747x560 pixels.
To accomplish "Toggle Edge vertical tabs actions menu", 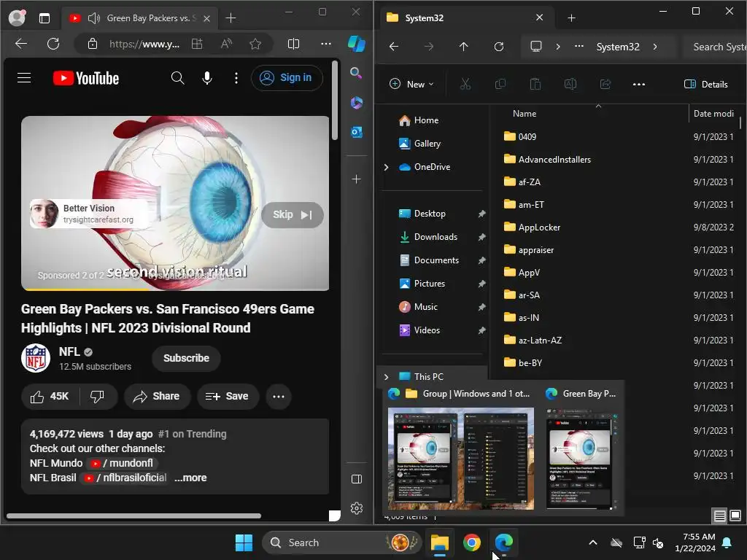I will [x=44, y=18].
